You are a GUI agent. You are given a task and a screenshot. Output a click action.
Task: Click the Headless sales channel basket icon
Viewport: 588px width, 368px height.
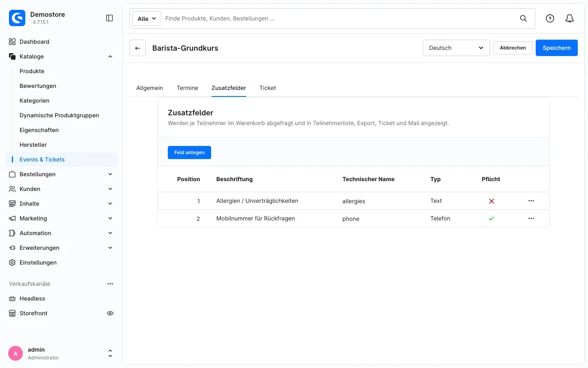(12, 298)
